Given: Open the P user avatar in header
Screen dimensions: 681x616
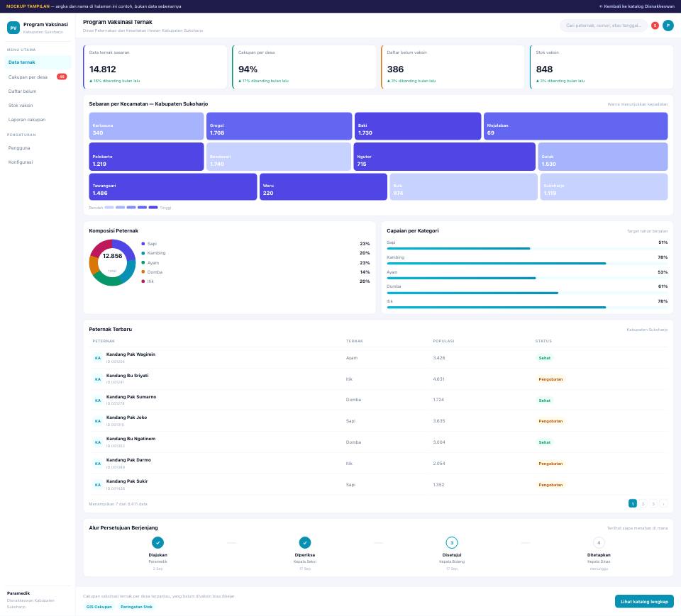Looking at the screenshot, I should 668,26.
